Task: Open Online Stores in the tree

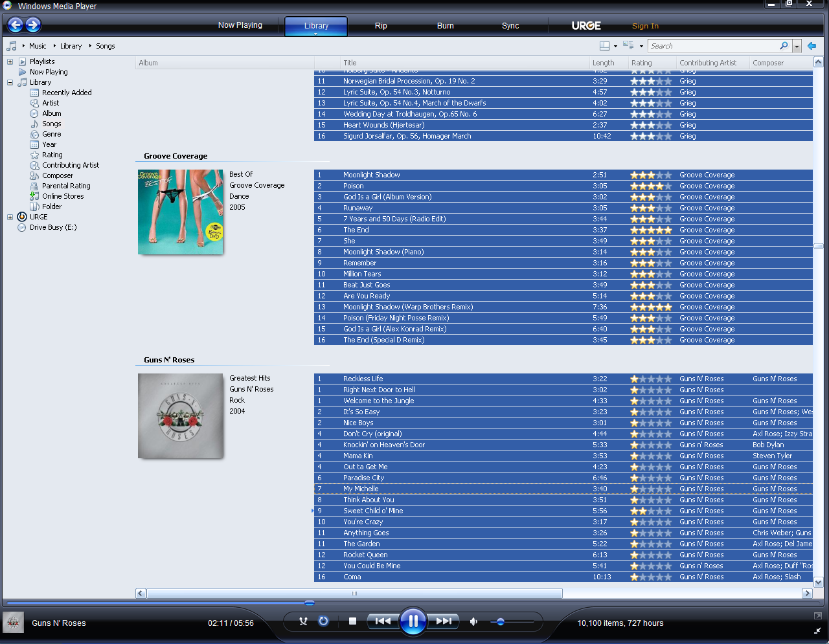Action: click(x=63, y=196)
